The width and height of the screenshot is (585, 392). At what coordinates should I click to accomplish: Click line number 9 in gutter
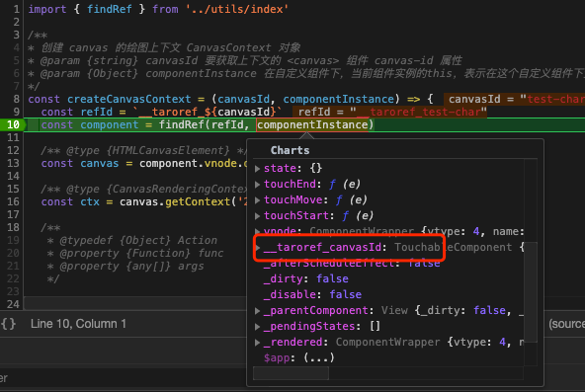click(16, 112)
